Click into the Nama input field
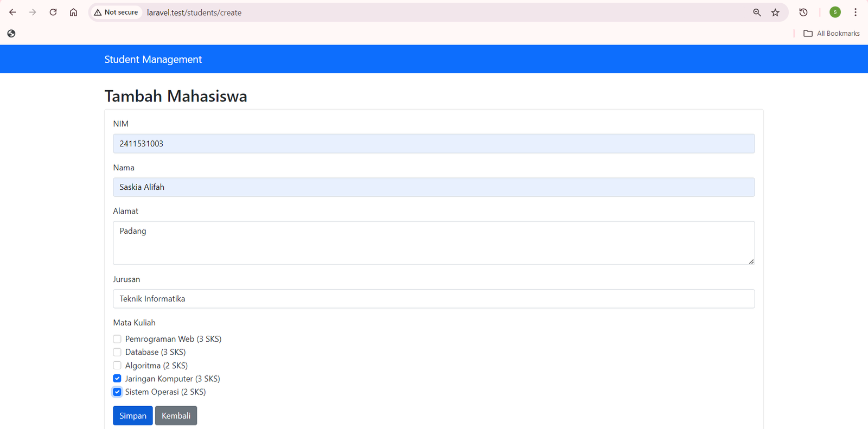Viewport: 868px width, 429px height. coord(434,187)
